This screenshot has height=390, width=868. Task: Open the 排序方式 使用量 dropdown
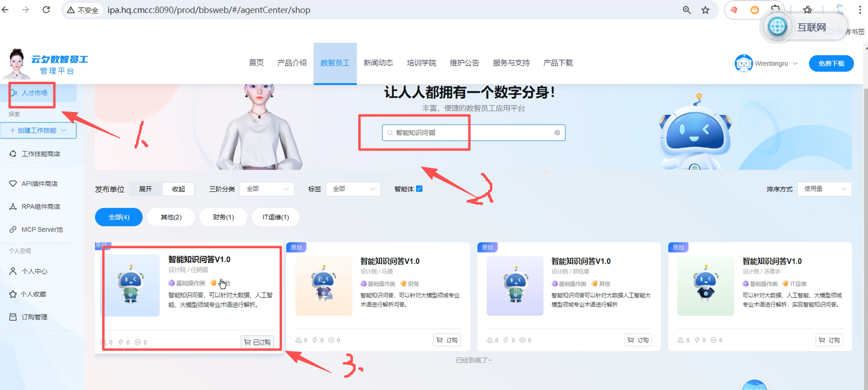824,189
